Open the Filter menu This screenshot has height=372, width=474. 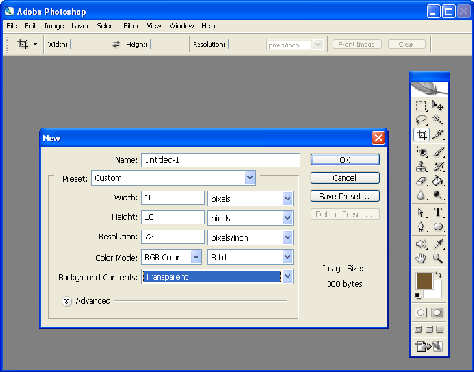[x=131, y=26]
